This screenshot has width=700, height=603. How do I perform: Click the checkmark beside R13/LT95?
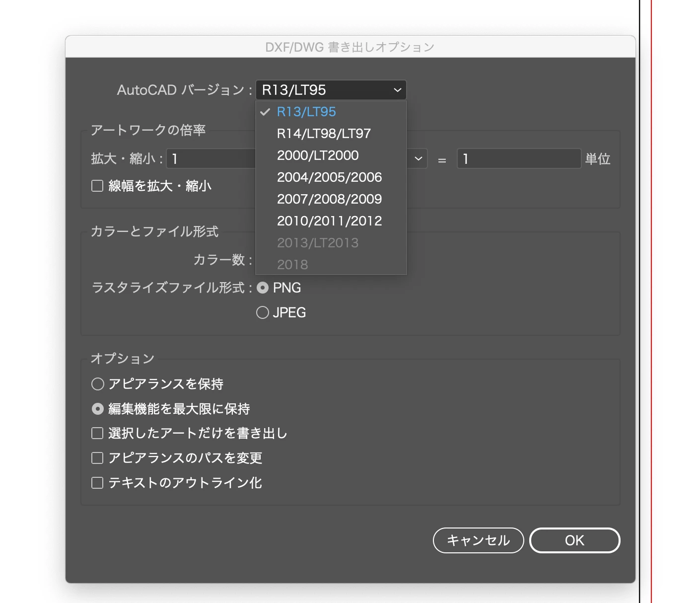(x=265, y=112)
